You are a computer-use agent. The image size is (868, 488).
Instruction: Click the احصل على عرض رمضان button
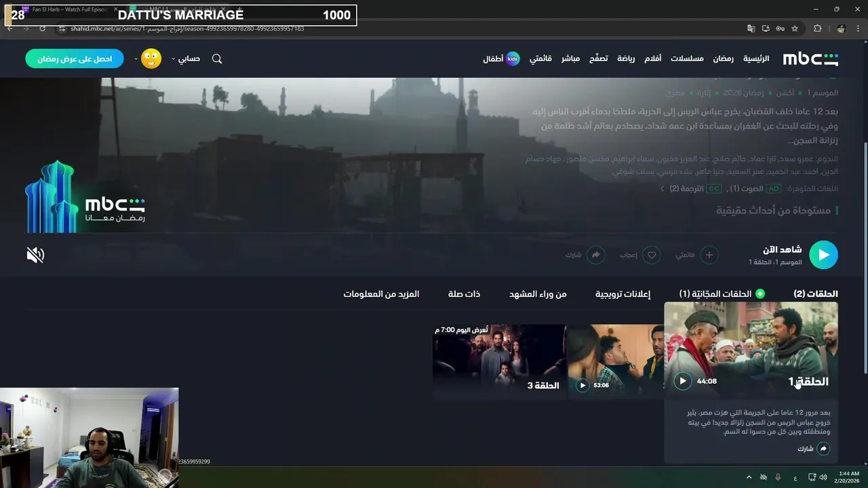(75, 59)
